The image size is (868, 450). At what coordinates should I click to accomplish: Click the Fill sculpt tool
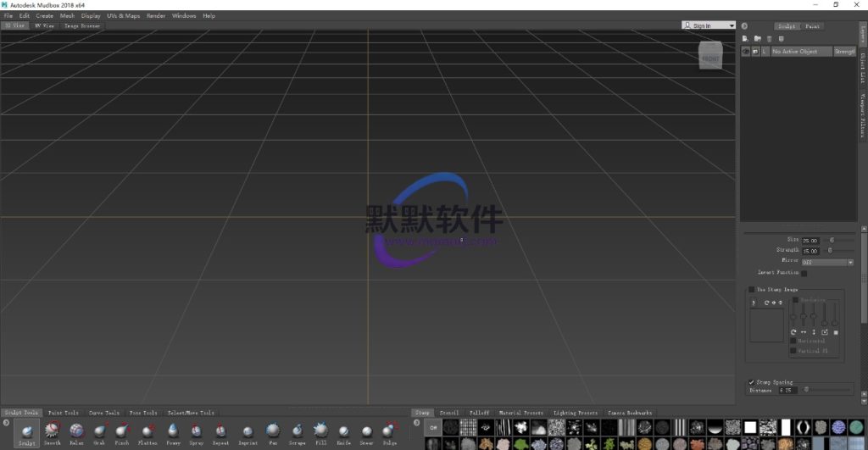tap(320, 431)
